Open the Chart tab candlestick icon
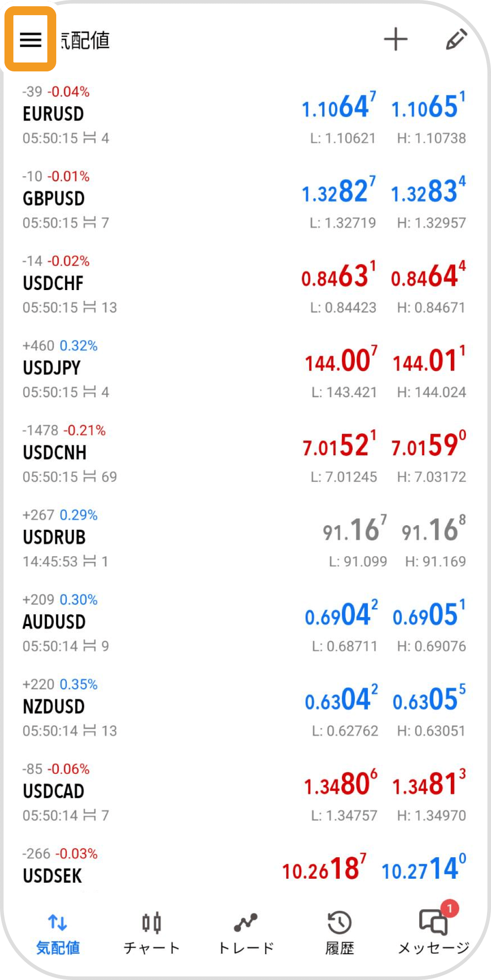Image resolution: width=491 pixels, height=980 pixels. [x=151, y=923]
